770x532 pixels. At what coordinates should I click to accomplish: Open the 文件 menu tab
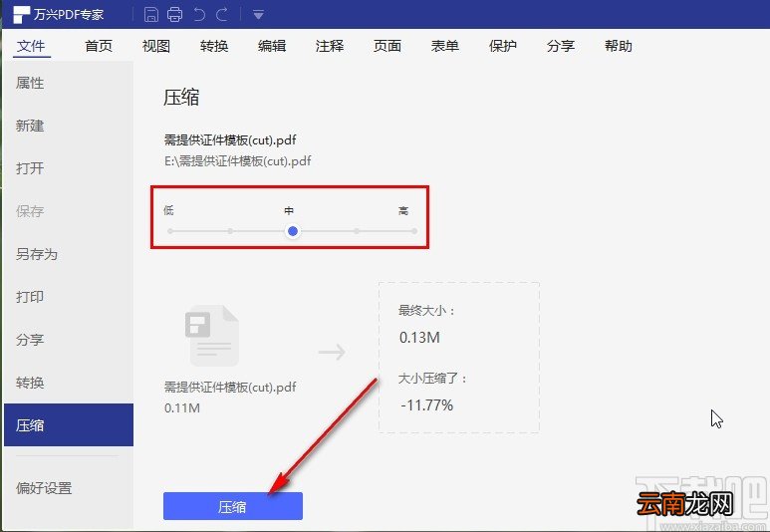31,46
